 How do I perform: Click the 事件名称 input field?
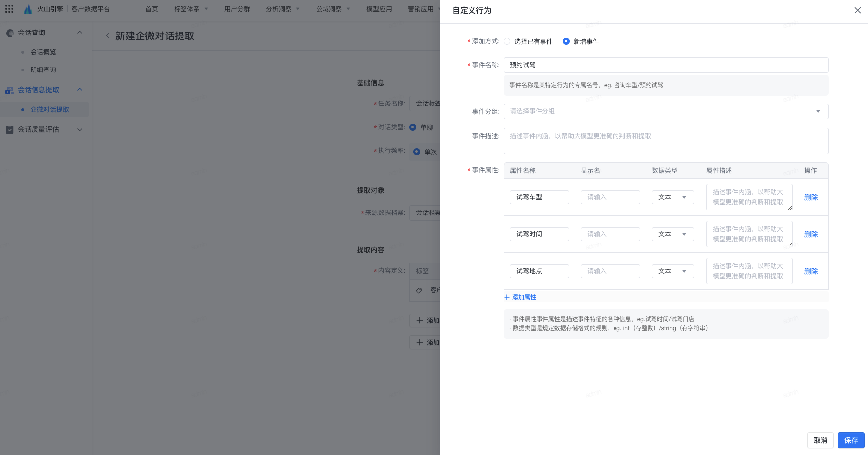coord(665,65)
